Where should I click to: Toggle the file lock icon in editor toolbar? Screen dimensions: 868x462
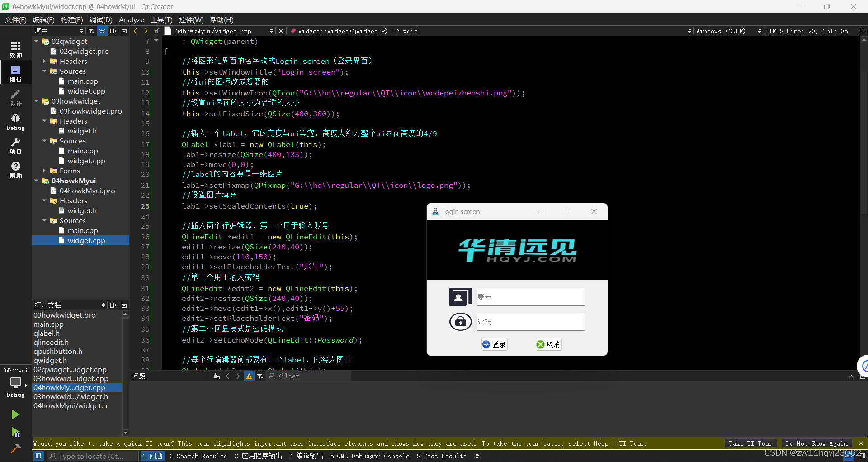point(157,31)
